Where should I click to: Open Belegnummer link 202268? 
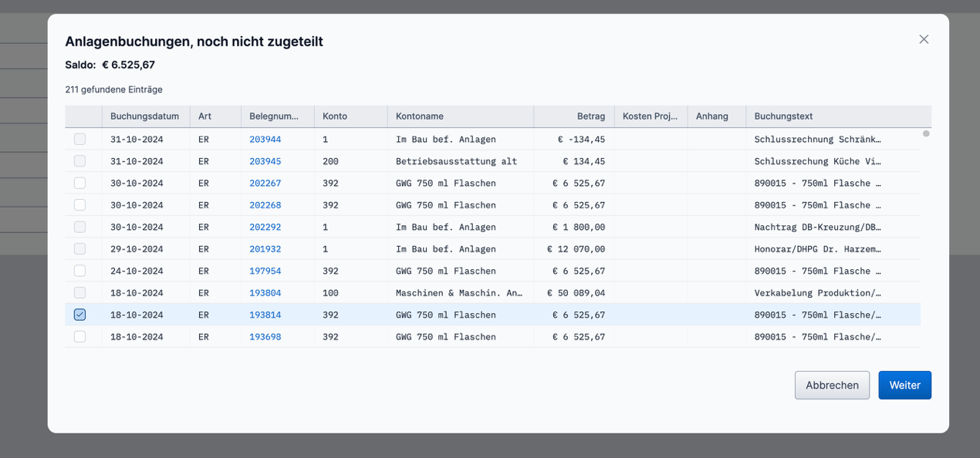pyautogui.click(x=265, y=205)
